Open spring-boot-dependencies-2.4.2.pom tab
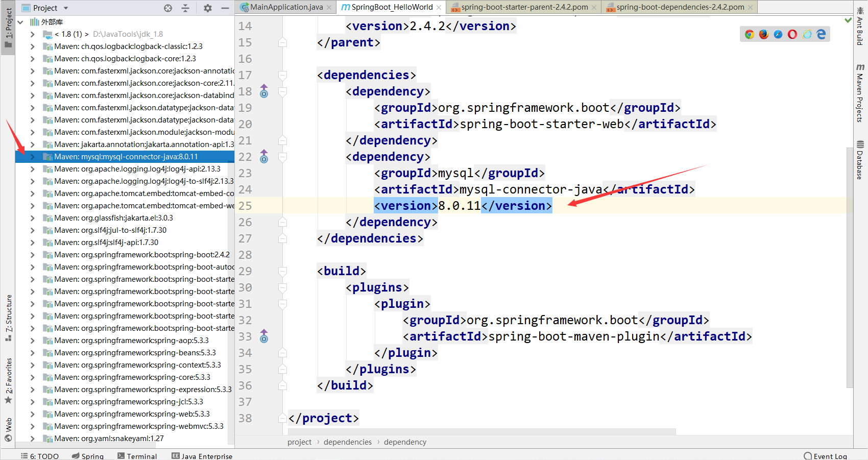 point(680,7)
